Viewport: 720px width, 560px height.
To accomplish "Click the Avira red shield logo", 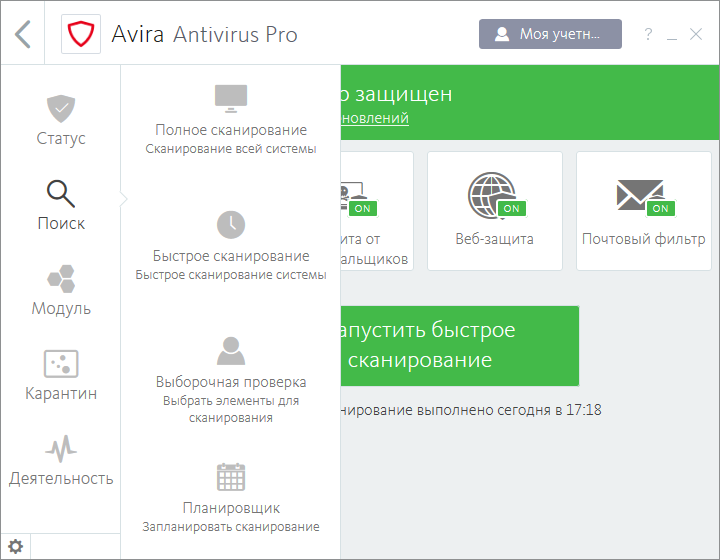I will click(81, 34).
